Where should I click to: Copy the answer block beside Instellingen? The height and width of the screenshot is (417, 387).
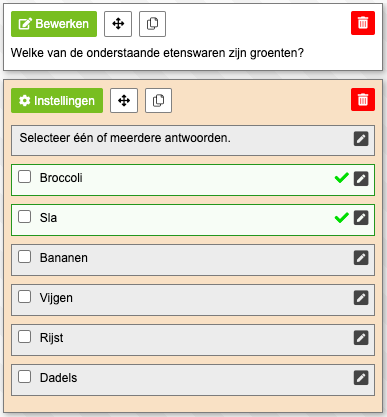coord(158,101)
